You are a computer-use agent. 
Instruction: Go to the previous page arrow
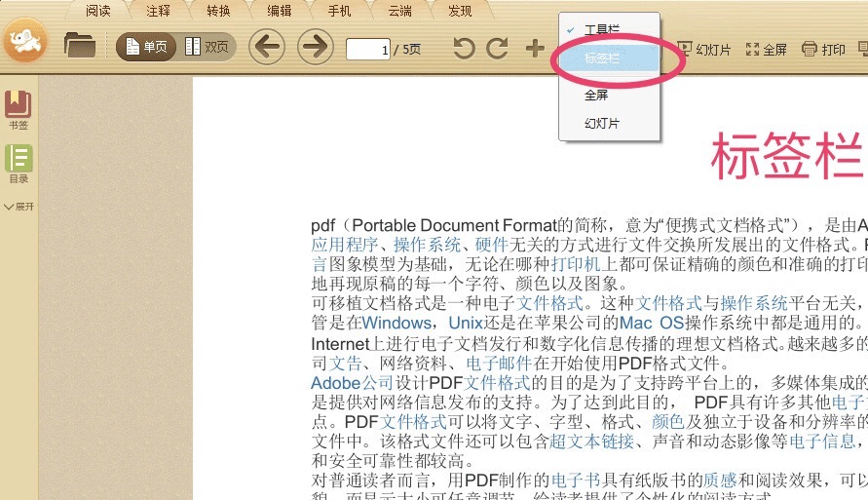267,46
